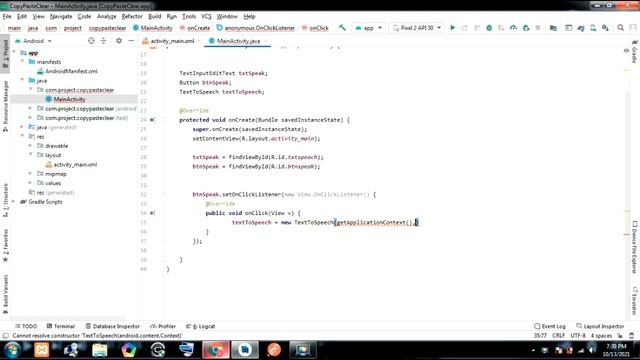
Task: Toggle the Emulator side panel
Action: (x=635, y=301)
